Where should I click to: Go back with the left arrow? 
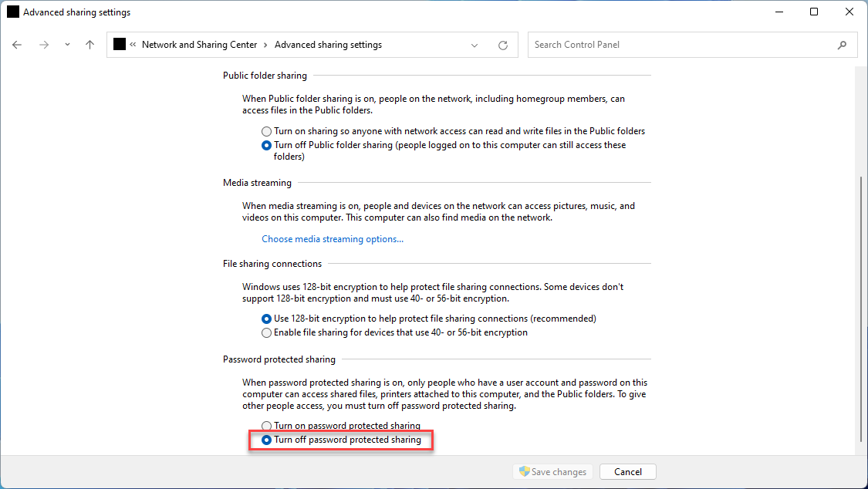[17, 45]
